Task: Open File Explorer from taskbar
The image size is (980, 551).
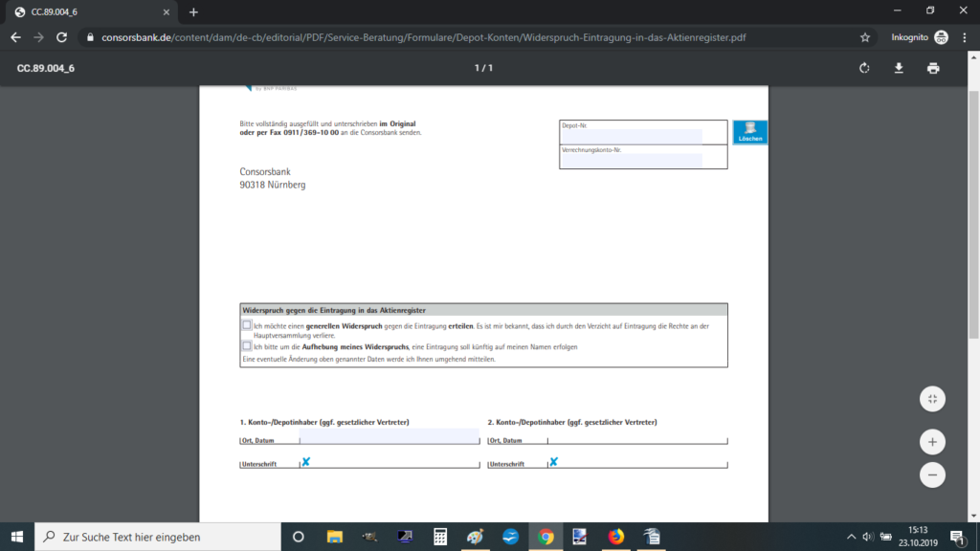Action: point(334,537)
